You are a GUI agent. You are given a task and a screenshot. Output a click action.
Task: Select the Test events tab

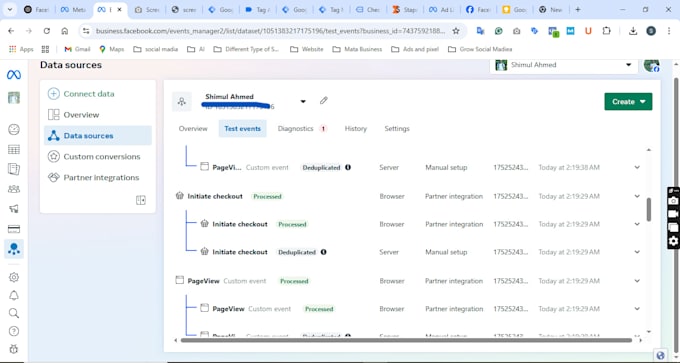pos(242,128)
